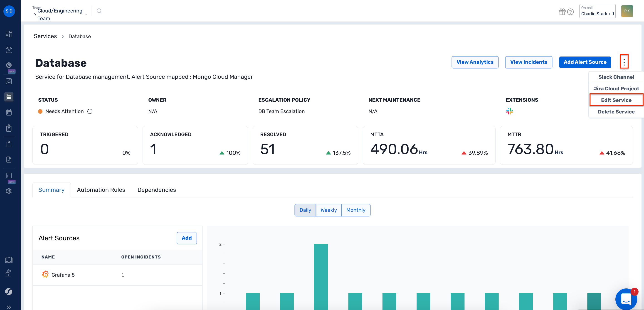
Task: Open the dashboard icon in the sidebar
Action: pos(9,34)
